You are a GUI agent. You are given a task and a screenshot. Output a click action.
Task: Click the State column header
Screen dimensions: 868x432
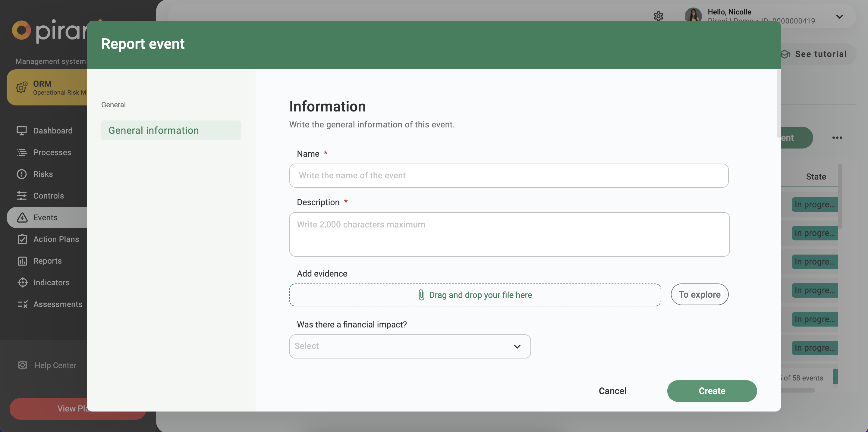(x=816, y=177)
